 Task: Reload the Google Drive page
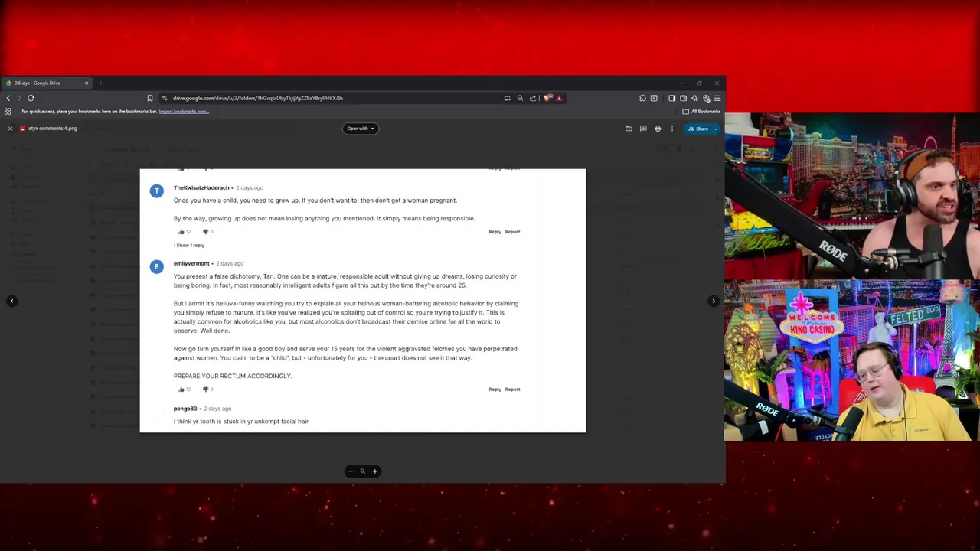31,98
